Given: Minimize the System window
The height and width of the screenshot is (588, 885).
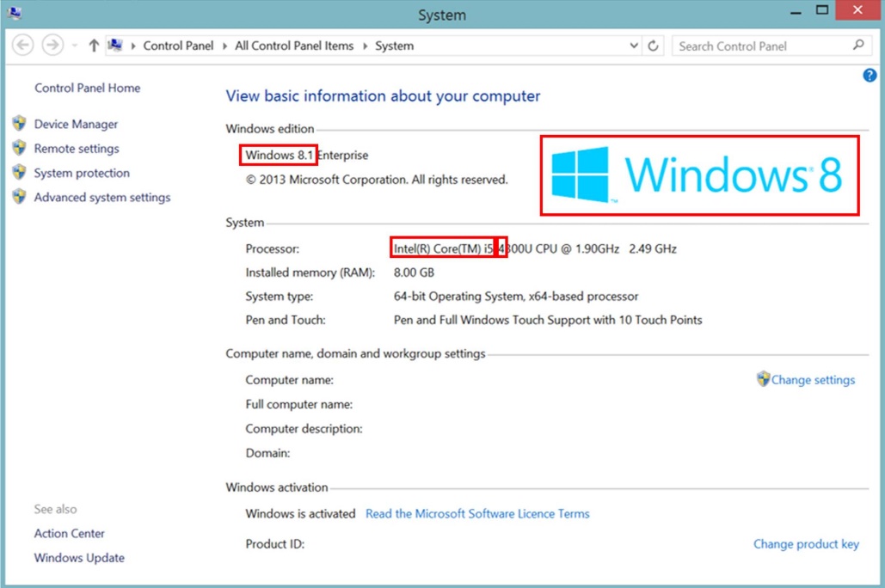Looking at the screenshot, I should (796, 11).
